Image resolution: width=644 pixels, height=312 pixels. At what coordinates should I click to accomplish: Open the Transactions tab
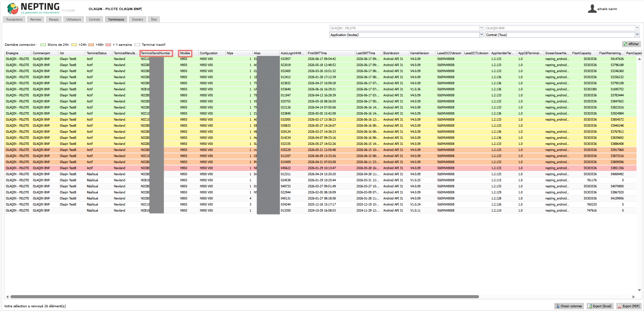click(14, 20)
